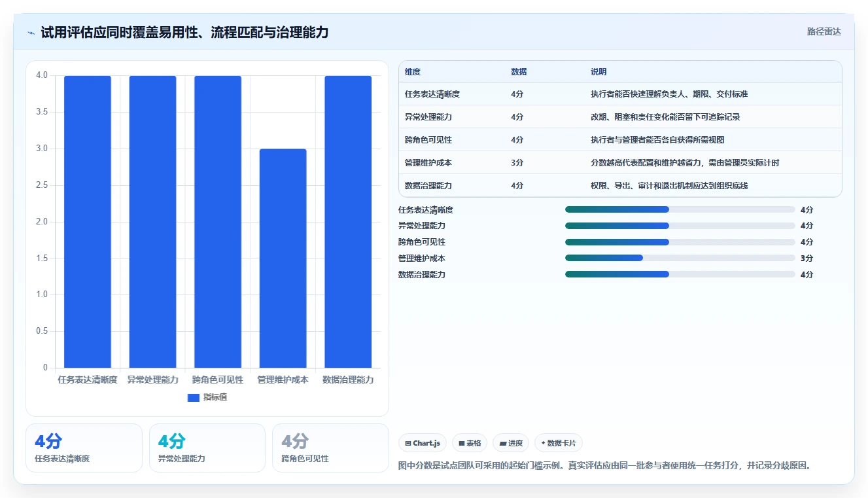Click the 异常处理能力 progress bar

[x=680, y=226]
